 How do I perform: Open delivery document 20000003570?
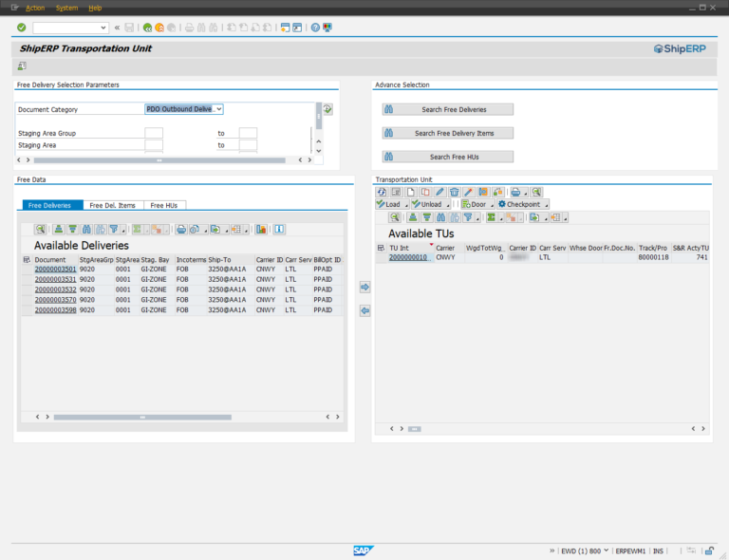coord(55,300)
